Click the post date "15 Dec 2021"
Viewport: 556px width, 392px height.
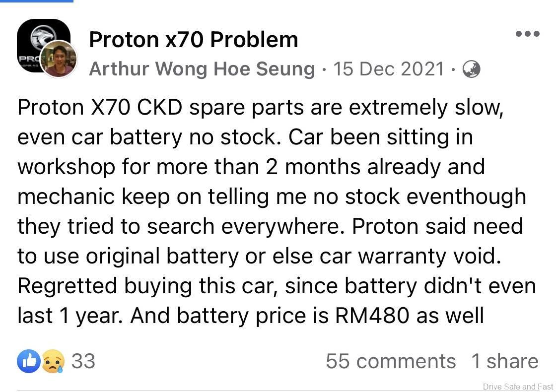click(389, 69)
